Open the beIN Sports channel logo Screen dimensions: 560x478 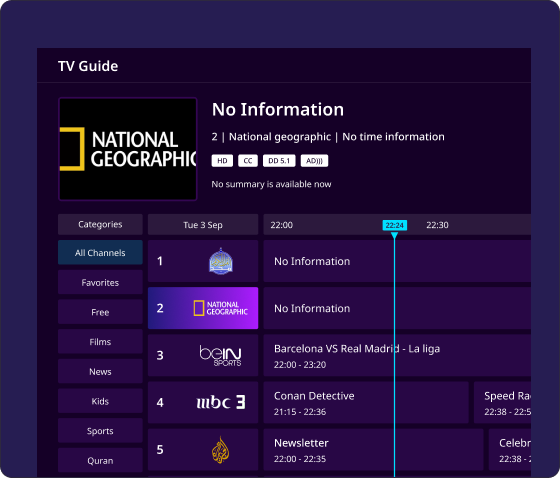tap(220, 355)
